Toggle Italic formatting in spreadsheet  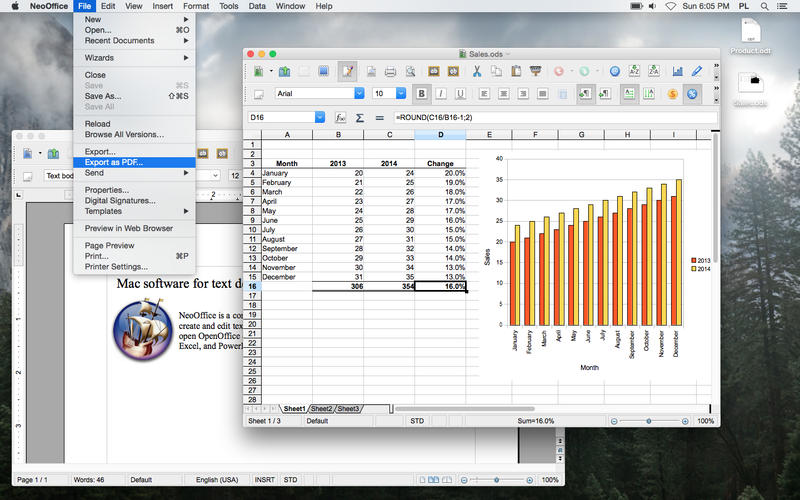click(442, 94)
